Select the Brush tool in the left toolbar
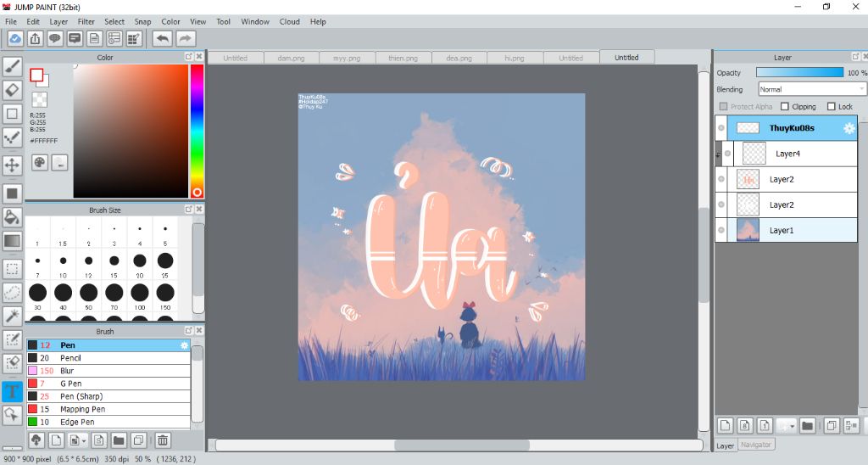 (x=12, y=66)
